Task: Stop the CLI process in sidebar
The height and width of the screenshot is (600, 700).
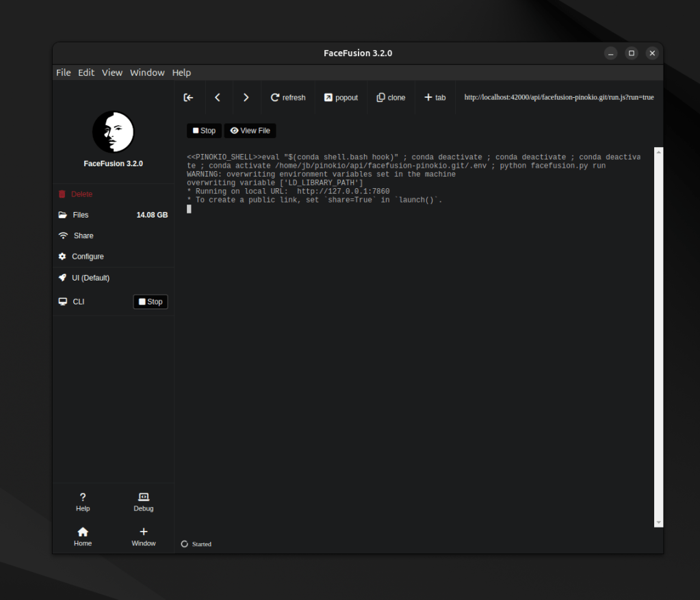Action: pyautogui.click(x=150, y=302)
